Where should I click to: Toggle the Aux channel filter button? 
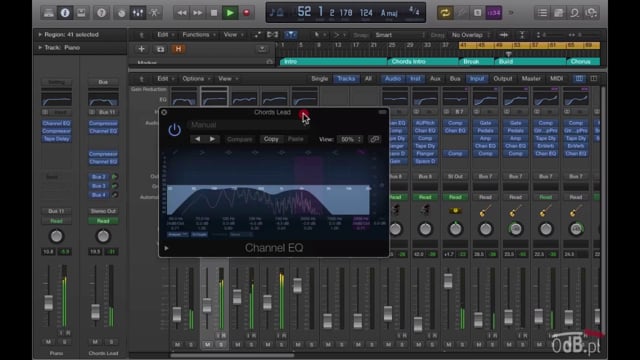435,78
